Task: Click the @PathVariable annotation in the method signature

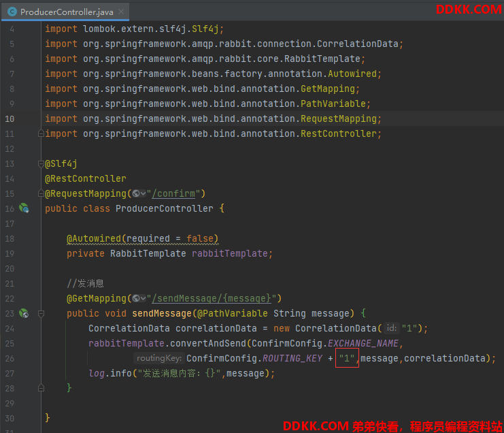Action: tap(233, 313)
